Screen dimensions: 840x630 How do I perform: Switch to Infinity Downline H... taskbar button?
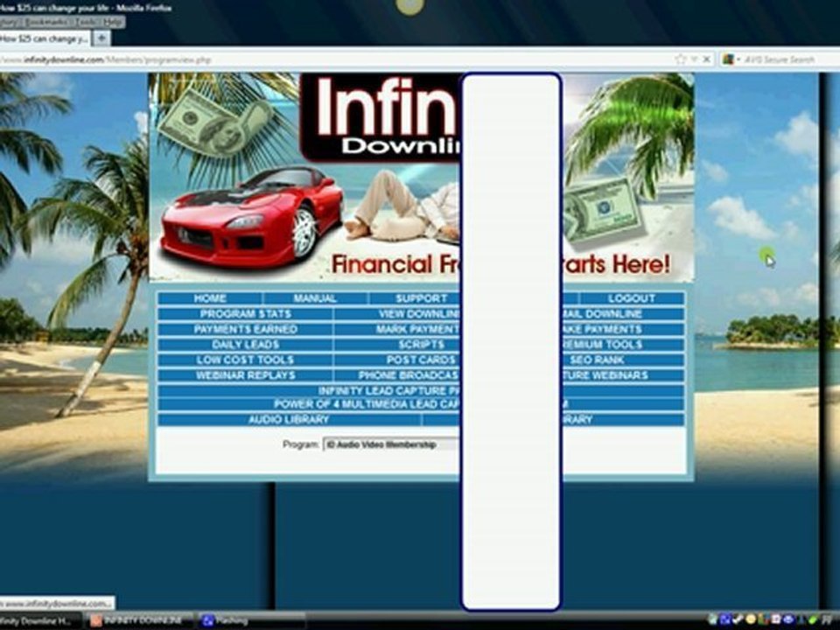point(40,620)
